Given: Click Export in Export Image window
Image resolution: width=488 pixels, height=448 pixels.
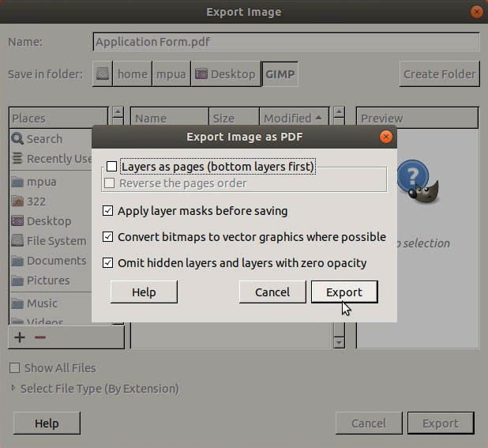Looking at the screenshot, I should [441, 423].
